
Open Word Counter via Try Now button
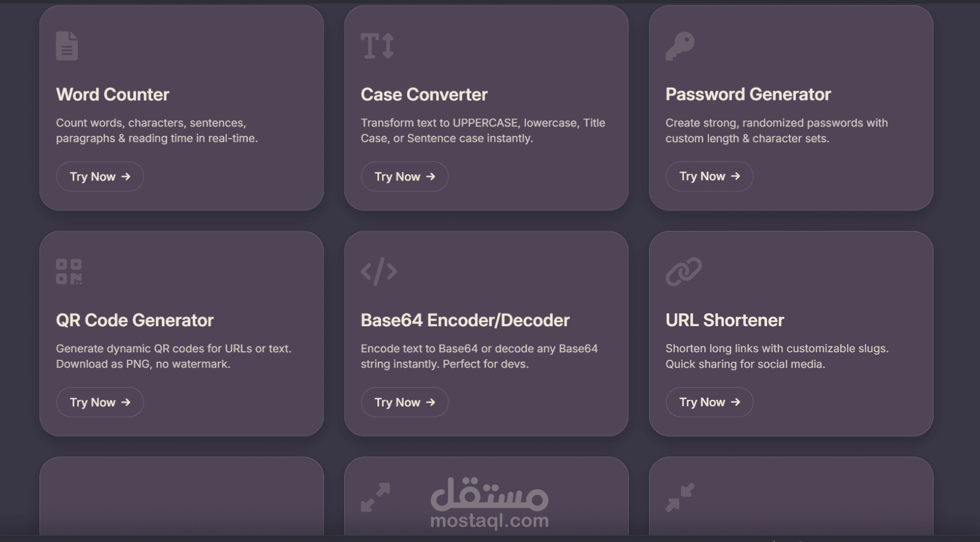100,176
